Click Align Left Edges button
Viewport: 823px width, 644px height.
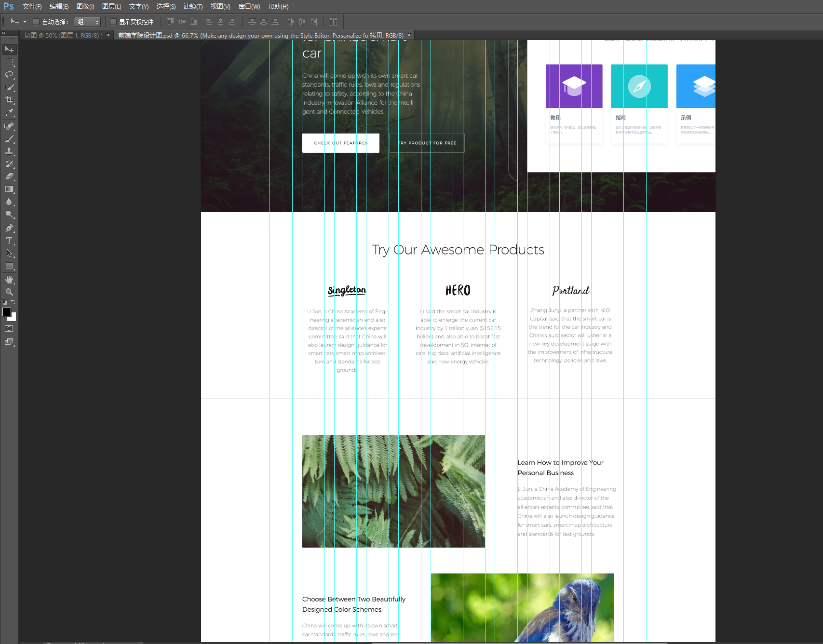point(209,22)
